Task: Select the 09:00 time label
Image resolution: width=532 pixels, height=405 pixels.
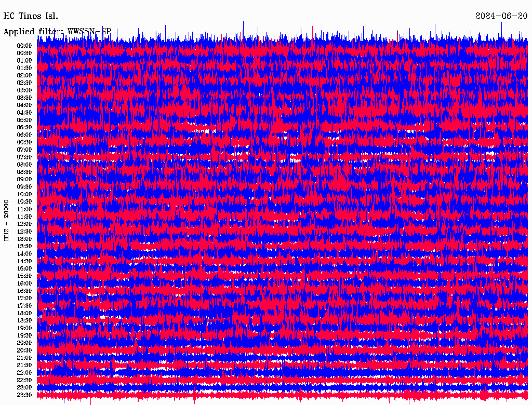Action: [24, 180]
